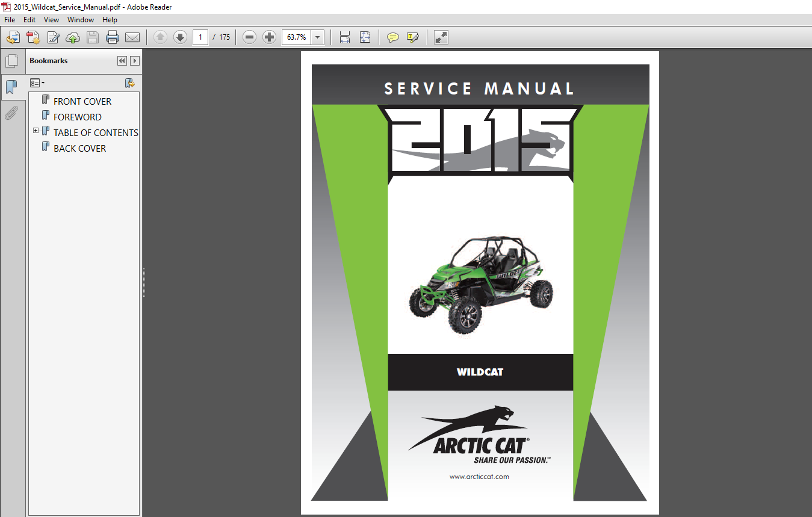This screenshot has height=517, width=812.
Task: Expand the TABLE OF CONTENTS tree node
Action: (x=36, y=131)
